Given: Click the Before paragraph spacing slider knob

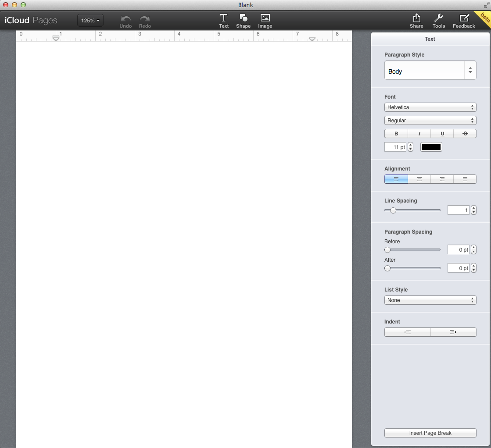Looking at the screenshot, I should pyautogui.click(x=387, y=250).
